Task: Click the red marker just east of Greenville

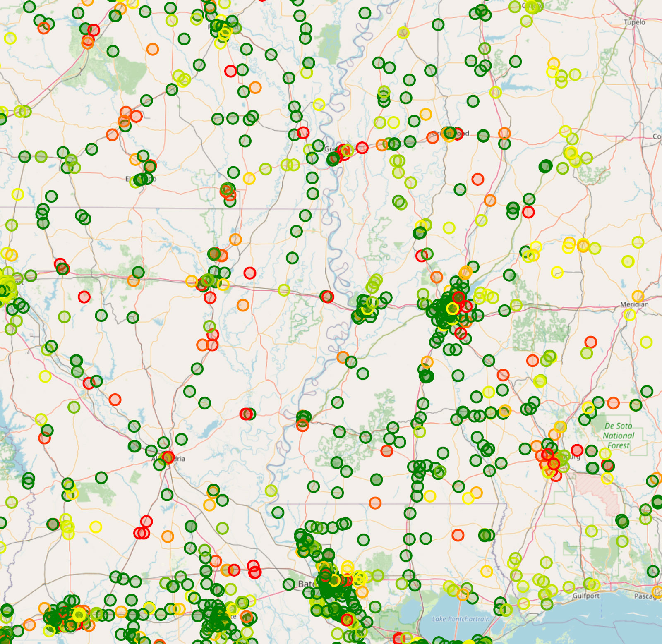Action: click(x=362, y=148)
